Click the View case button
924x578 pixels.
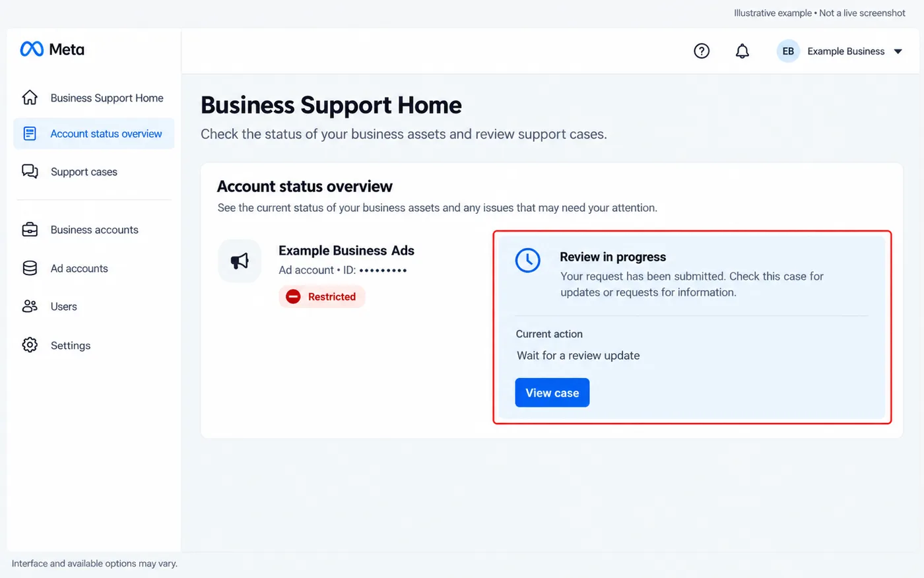pyautogui.click(x=552, y=393)
